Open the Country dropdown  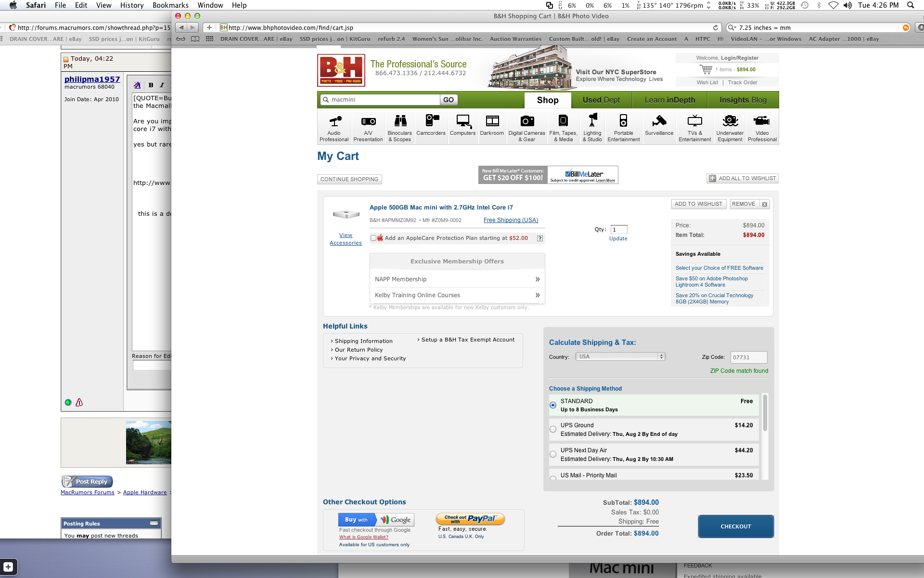pos(620,356)
